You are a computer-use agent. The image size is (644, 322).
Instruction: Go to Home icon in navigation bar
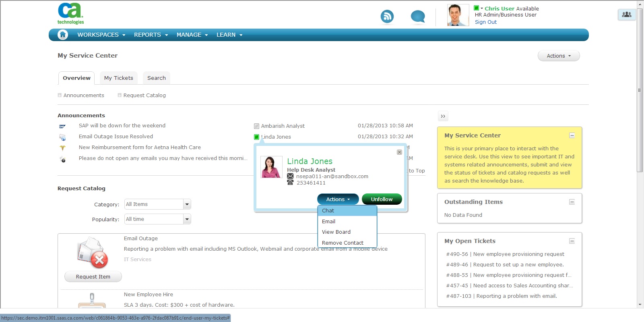point(63,35)
